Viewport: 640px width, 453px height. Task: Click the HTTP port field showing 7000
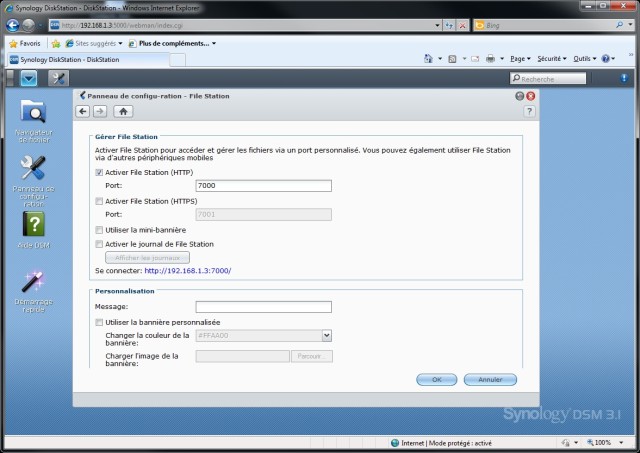264,186
